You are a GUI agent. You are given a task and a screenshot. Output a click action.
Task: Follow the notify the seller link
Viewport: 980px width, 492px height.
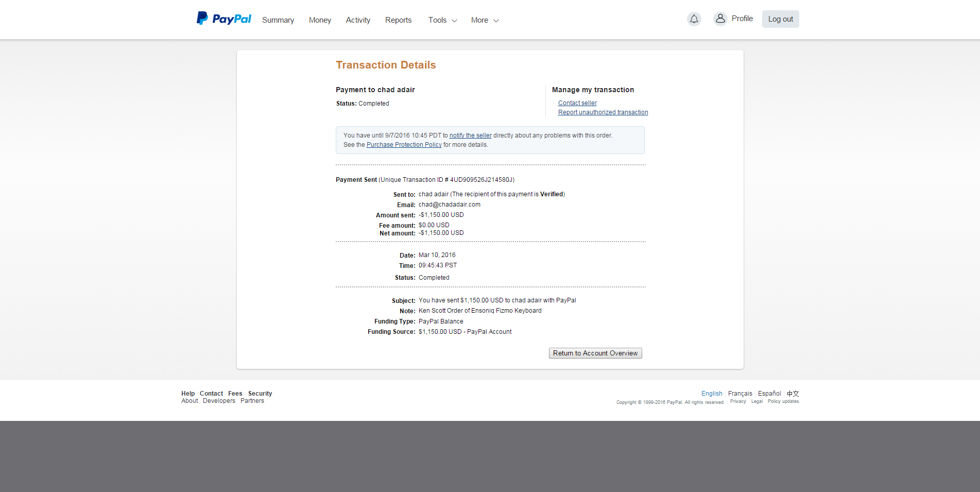[471, 135]
